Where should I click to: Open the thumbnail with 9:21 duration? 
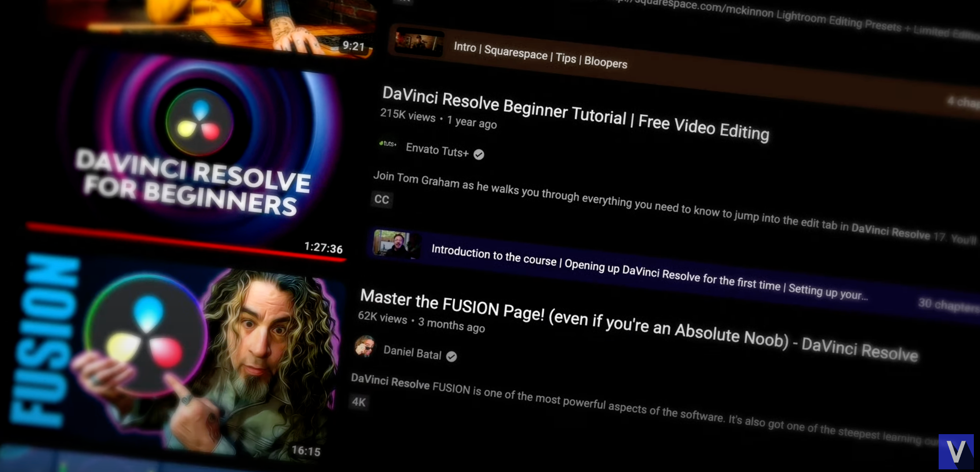tap(211, 26)
